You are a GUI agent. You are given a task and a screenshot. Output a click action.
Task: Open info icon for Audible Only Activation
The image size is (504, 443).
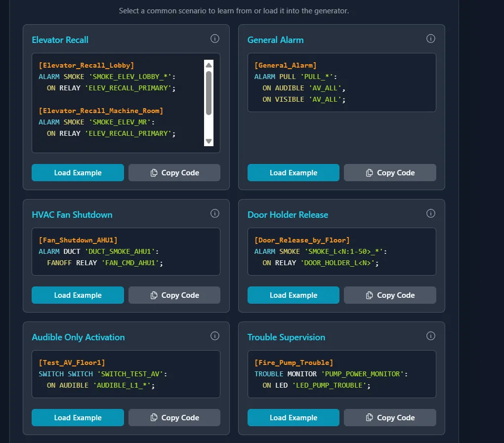pos(215,336)
